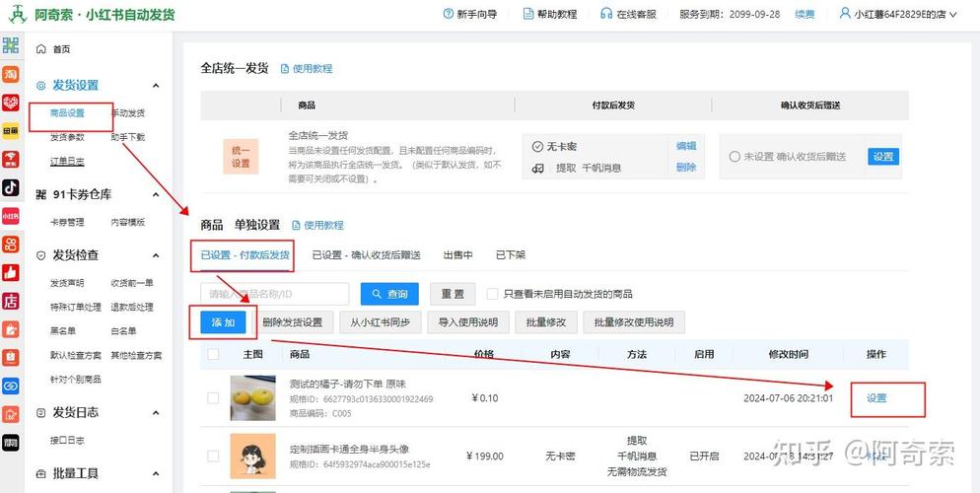The image size is (980, 493).
Task: Click 删除 in the 付款后发货 box
Action: pyautogui.click(x=686, y=168)
